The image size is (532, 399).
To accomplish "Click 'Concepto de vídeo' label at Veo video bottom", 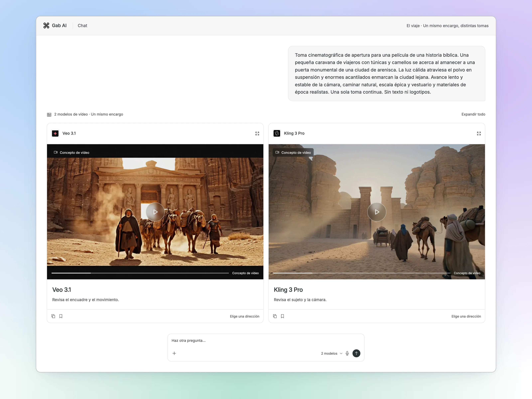I will [245, 273].
